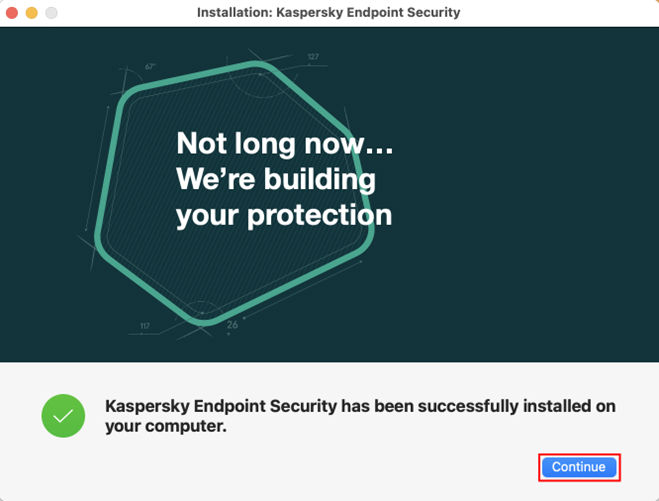
Task: Click the greyed-out zoom window button
Action: [x=51, y=13]
